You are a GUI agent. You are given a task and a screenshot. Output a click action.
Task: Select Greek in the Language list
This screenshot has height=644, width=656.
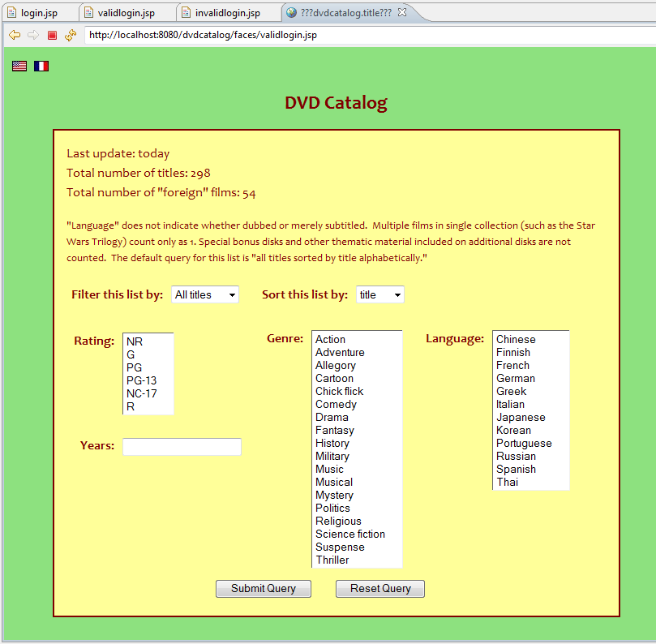click(531, 391)
